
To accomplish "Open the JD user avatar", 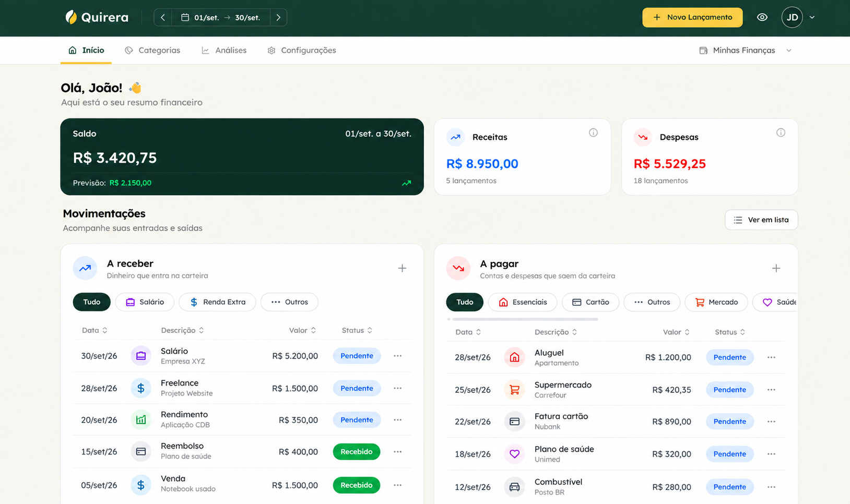I will point(792,17).
